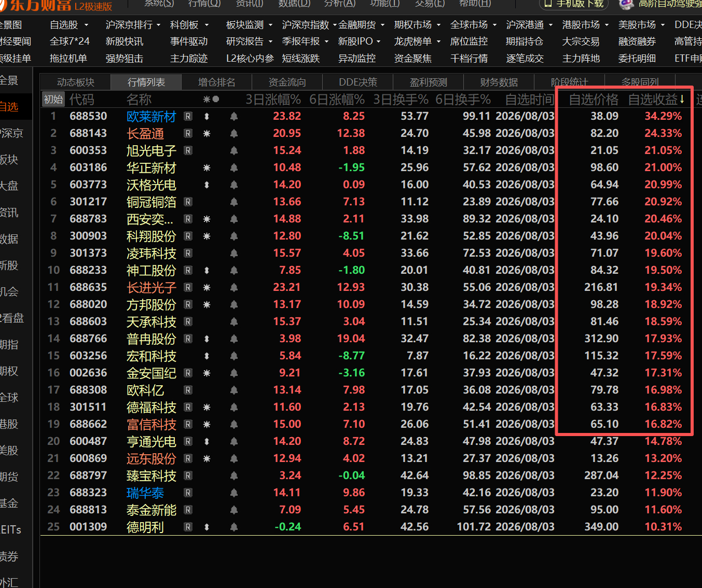This screenshot has height=588, width=702.
Task: Expand the 自选股 dropdown arrow
Action: [86, 25]
